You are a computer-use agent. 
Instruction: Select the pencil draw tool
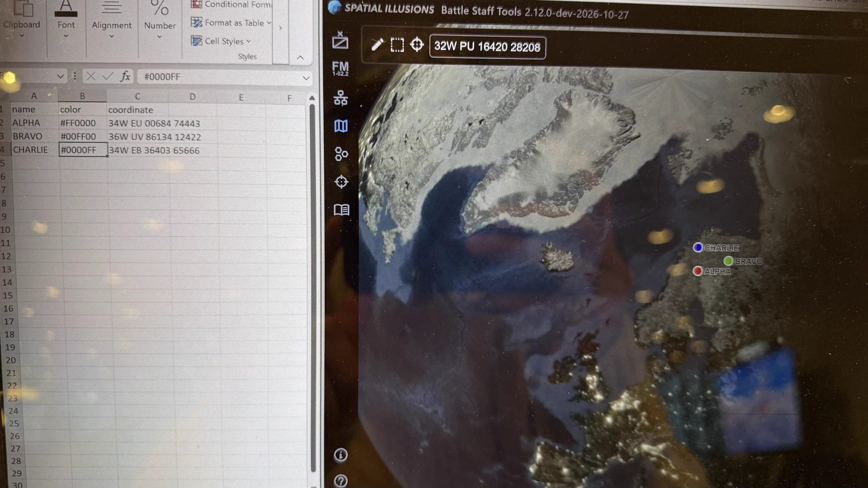click(377, 44)
